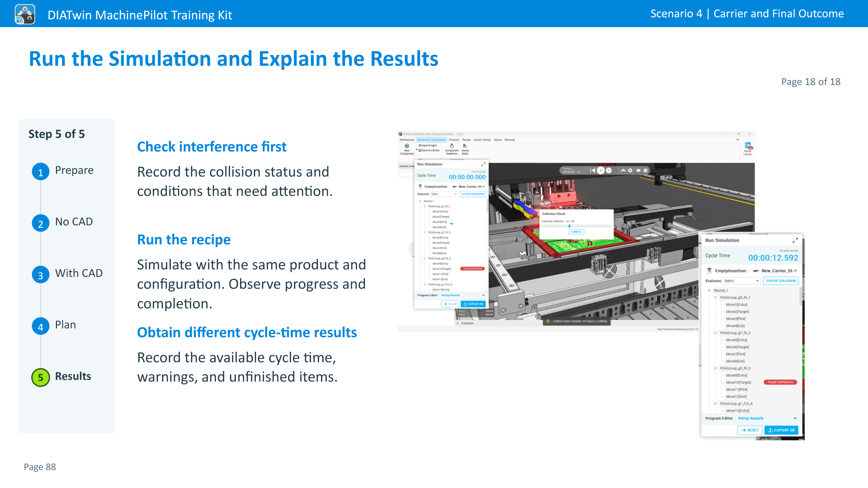Collapse the New_Carrier_St chevron in the 00:00:00.000 panel
The height and width of the screenshot is (488, 868).
tap(484, 186)
